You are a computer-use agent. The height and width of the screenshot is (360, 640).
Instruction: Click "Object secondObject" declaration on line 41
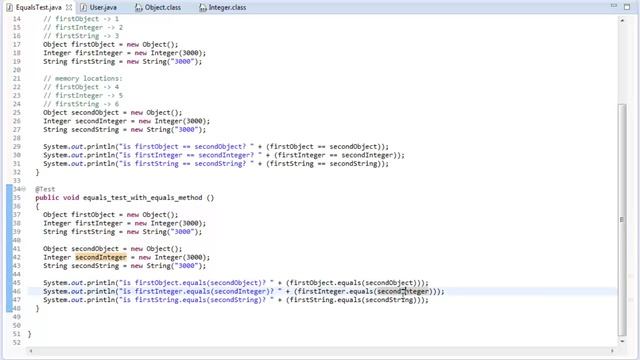(113, 249)
